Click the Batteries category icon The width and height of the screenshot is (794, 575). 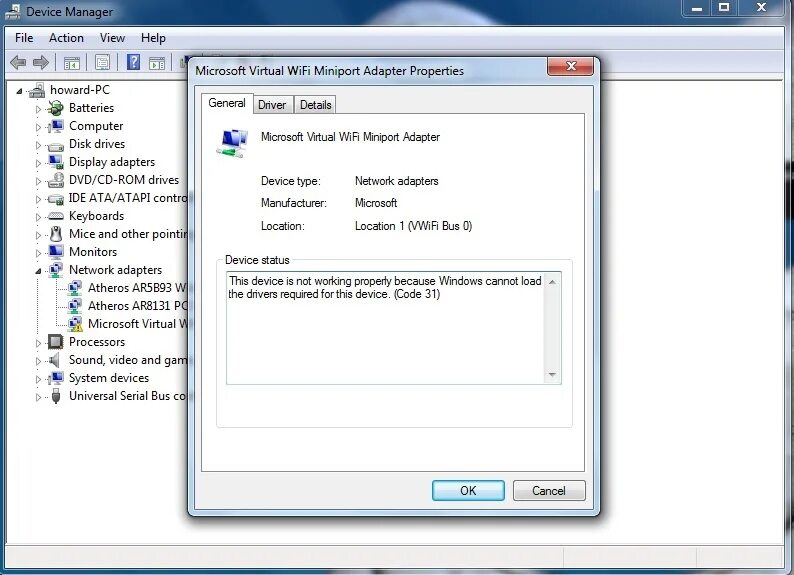55,108
